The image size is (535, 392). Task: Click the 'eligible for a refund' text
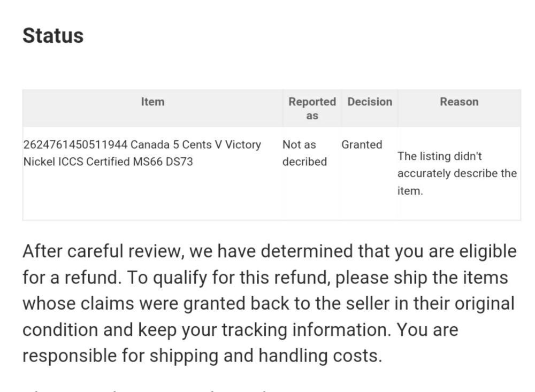click(270, 264)
